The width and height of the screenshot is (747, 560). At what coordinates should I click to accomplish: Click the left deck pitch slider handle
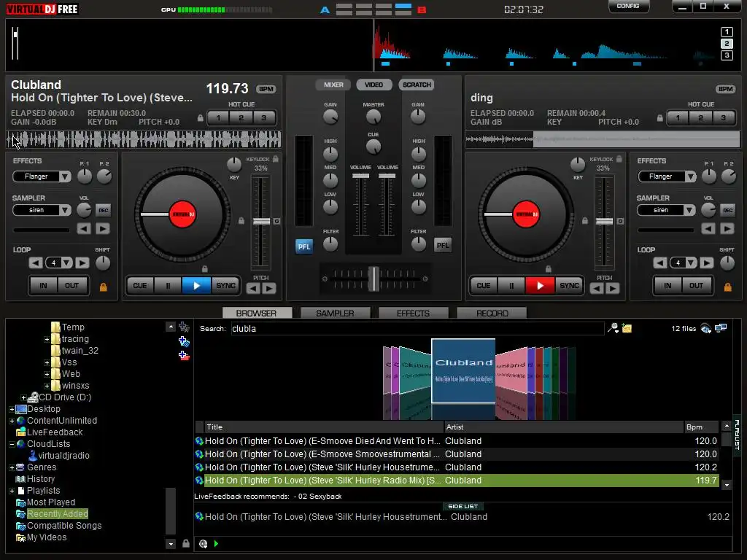pos(261,222)
